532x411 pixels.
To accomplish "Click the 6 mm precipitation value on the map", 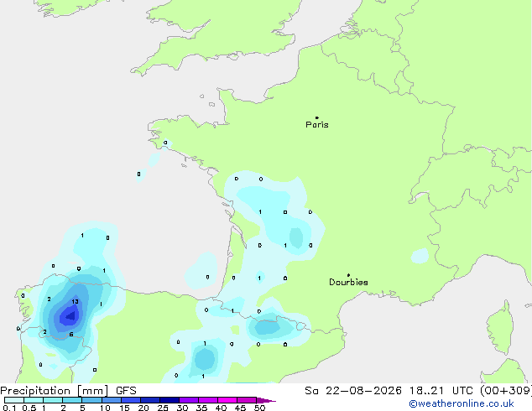I will (71, 335).
